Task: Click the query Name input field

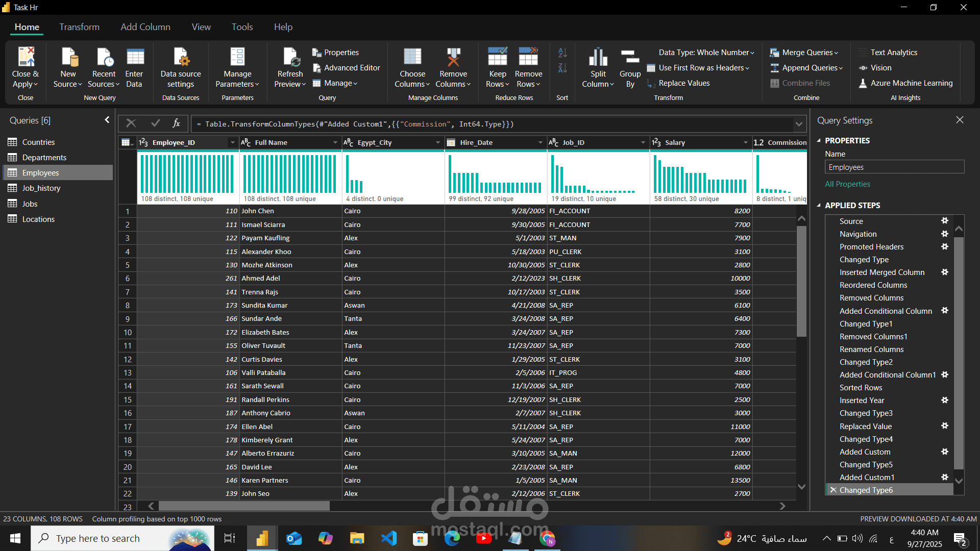Action: click(894, 167)
